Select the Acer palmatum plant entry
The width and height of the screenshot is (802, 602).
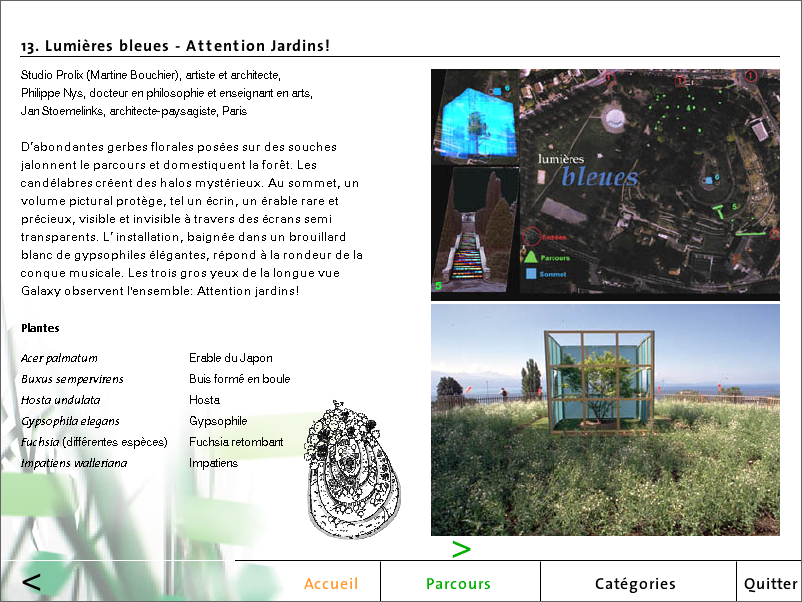[59, 358]
